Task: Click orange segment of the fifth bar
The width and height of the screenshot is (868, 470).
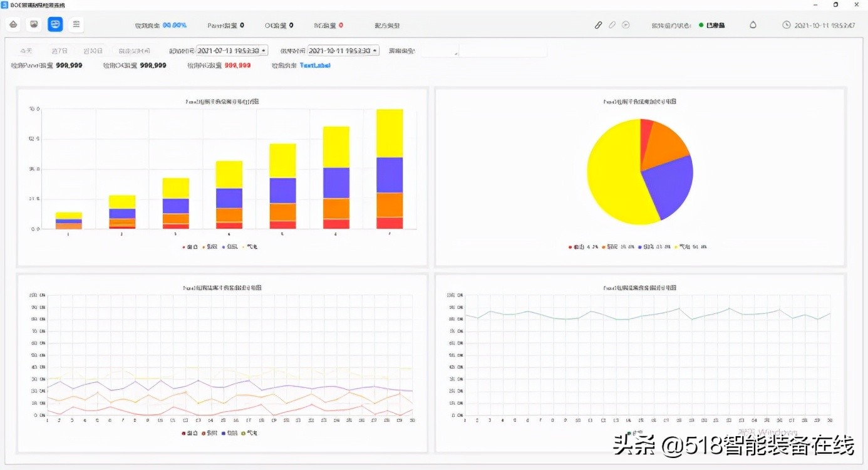Action: point(282,212)
